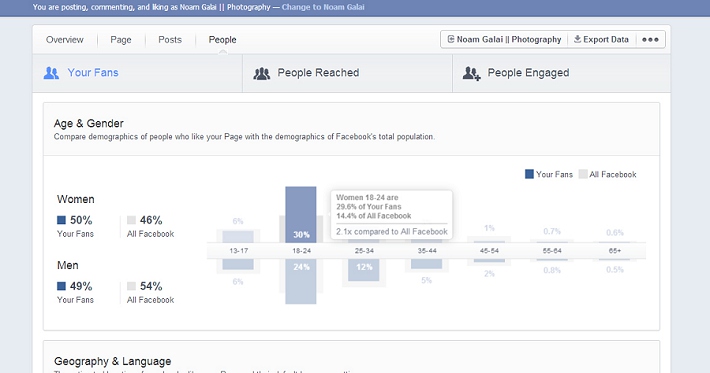Click the Your Fans legend color square

pos(529,174)
